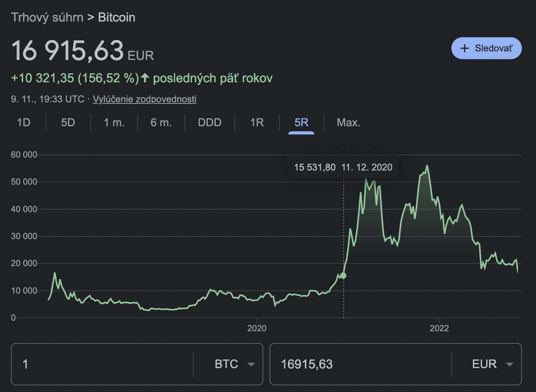Click the 2020 label on chart axis
This screenshot has height=392, width=536.
[257, 328]
